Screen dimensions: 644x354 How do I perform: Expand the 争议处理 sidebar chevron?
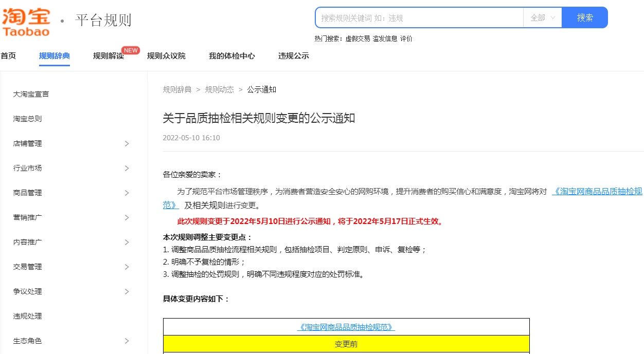[x=127, y=291]
